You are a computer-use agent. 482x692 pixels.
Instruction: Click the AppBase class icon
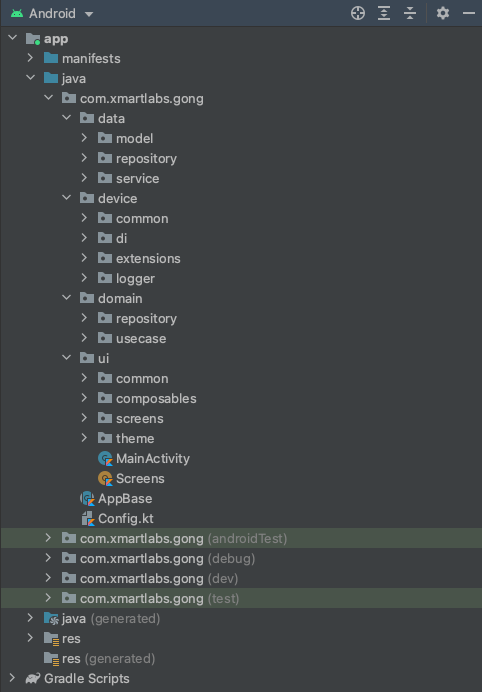pos(87,499)
